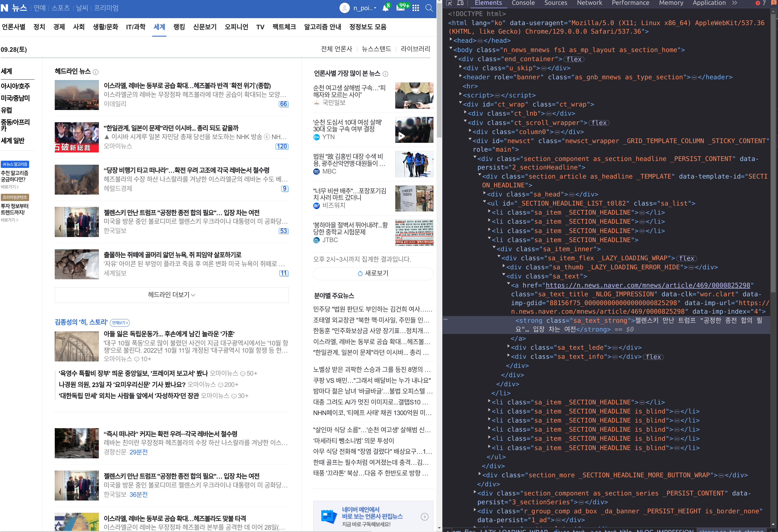Viewport: 778px width, 532px height.
Task: Open the IT/과학 news section
Action: point(136,27)
